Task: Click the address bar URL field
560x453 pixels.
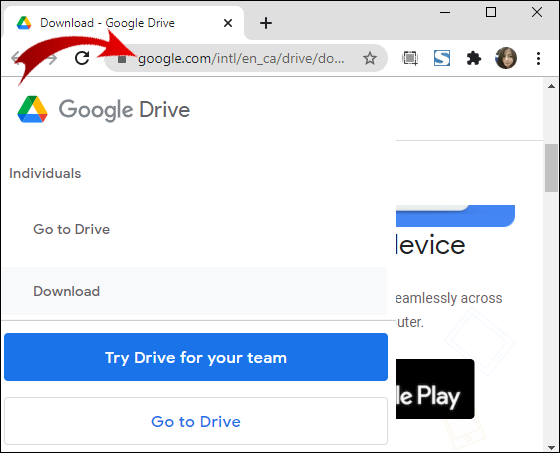Action: pyautogui.click(x=241, y=58)
